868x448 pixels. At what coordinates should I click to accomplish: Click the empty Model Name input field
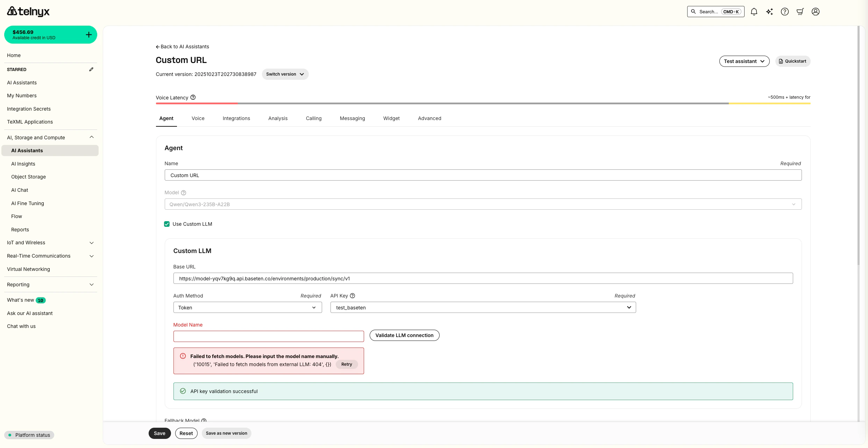[x=268, y=336]
